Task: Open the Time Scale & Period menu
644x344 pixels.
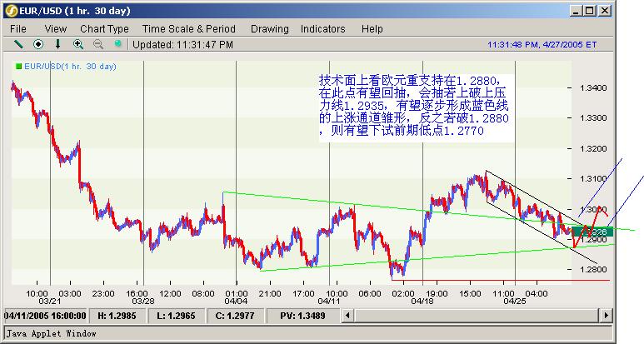Action: pos(189,28)
